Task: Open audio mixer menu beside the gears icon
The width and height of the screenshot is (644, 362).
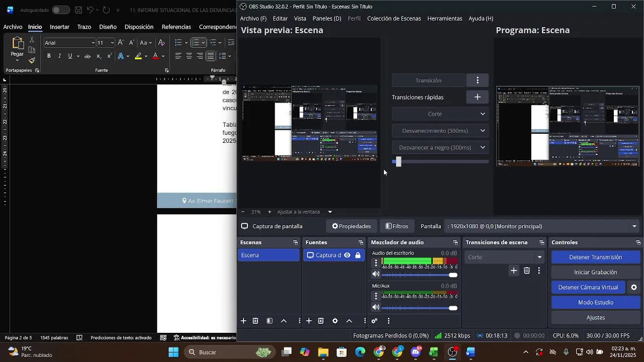Action: coord(388,321)
